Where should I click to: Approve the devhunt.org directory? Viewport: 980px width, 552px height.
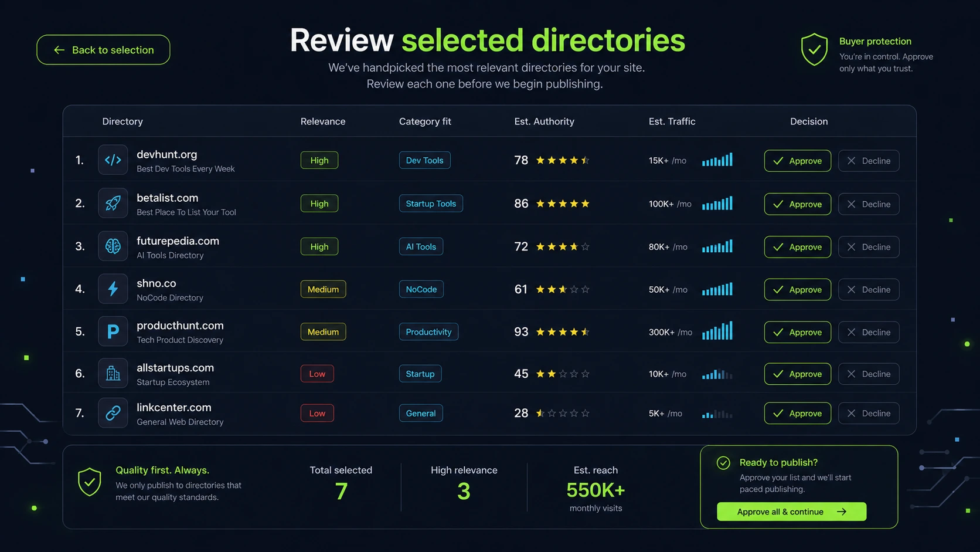click(x=797, y=161)
